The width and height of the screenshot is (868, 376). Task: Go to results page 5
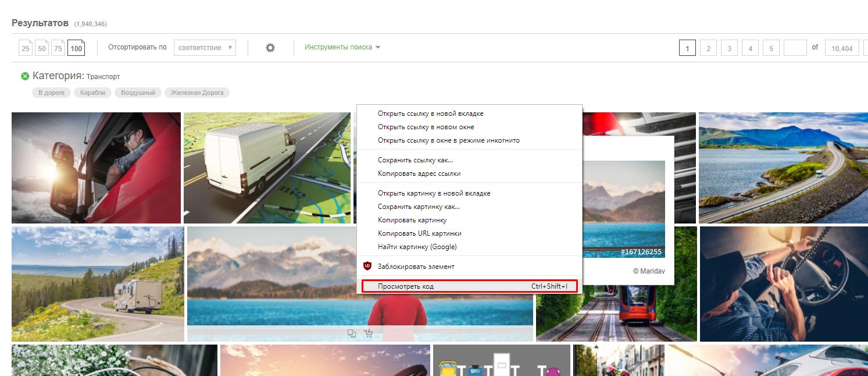pos(771,48)
